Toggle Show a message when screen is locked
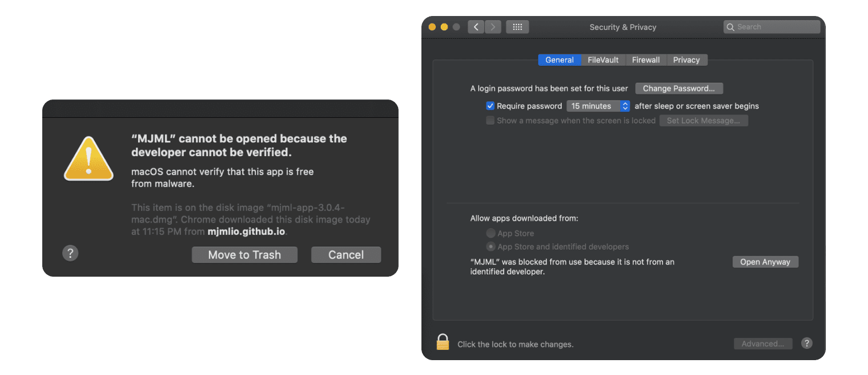Viewport: 868px width, 375px height. point(490,121)
